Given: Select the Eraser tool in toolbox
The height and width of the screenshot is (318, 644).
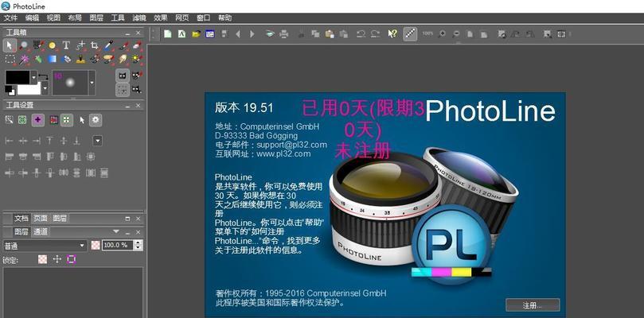Looking at the screenshot, I should (137, 45).
